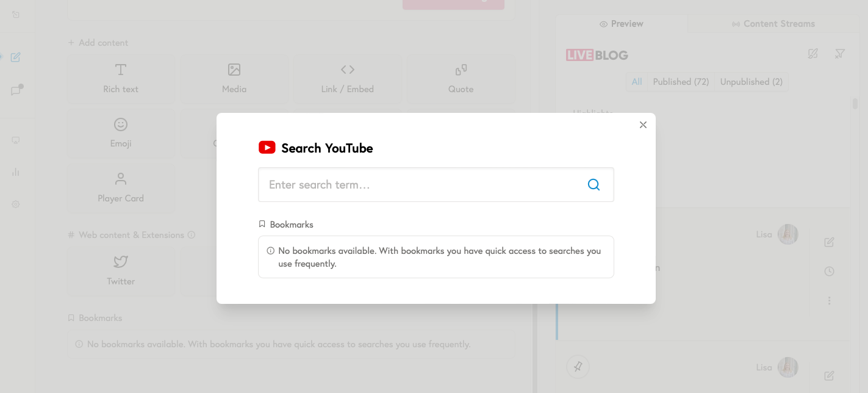Open the comments icon in left sidebar
This screenshot has height=393, width=868.
(x=16, y=90)
